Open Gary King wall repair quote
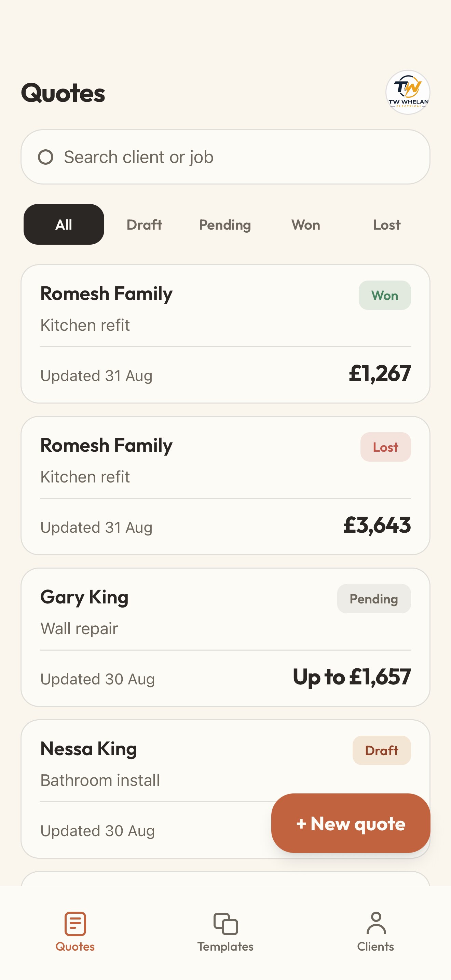This screenshot has width=451, height=980. point(225,637)
